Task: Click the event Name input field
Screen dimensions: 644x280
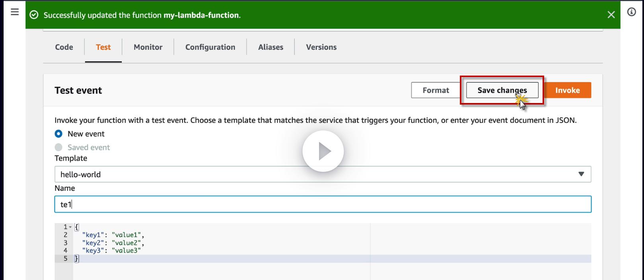Action: click(x=323, y=204)
